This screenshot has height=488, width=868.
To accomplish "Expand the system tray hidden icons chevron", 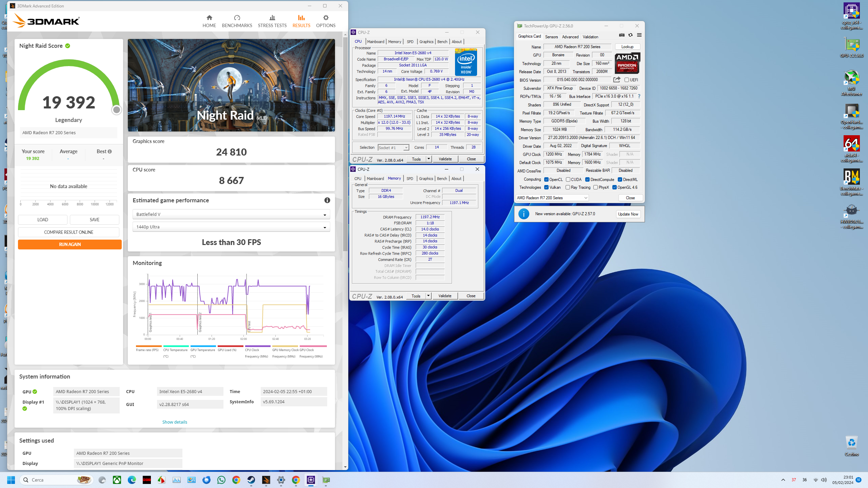I will click(783, 480).
